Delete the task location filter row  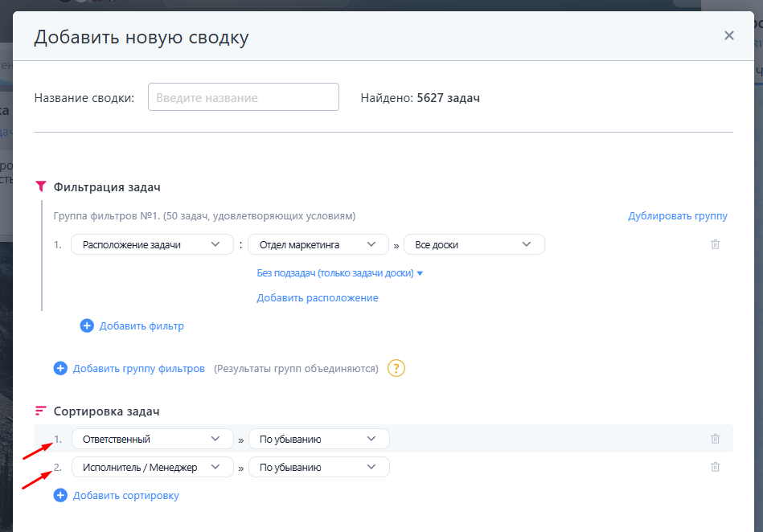coord(715,244)
